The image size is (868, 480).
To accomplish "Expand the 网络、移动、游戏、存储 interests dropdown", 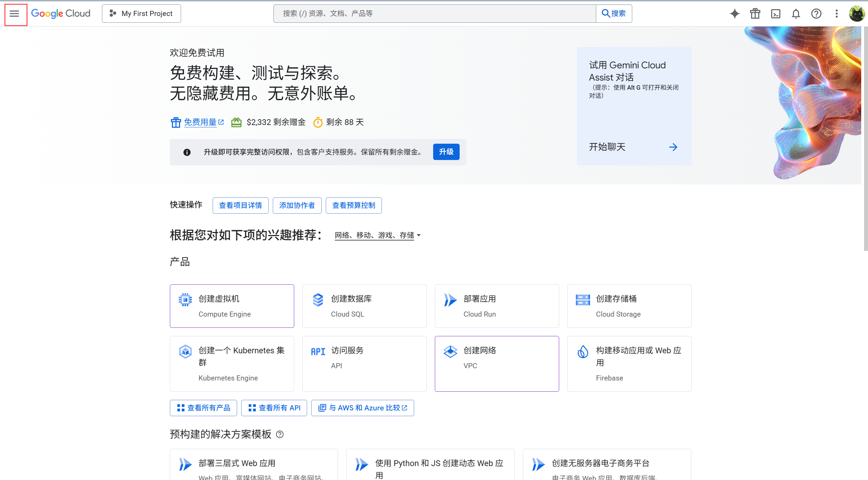I will point(377,235).
